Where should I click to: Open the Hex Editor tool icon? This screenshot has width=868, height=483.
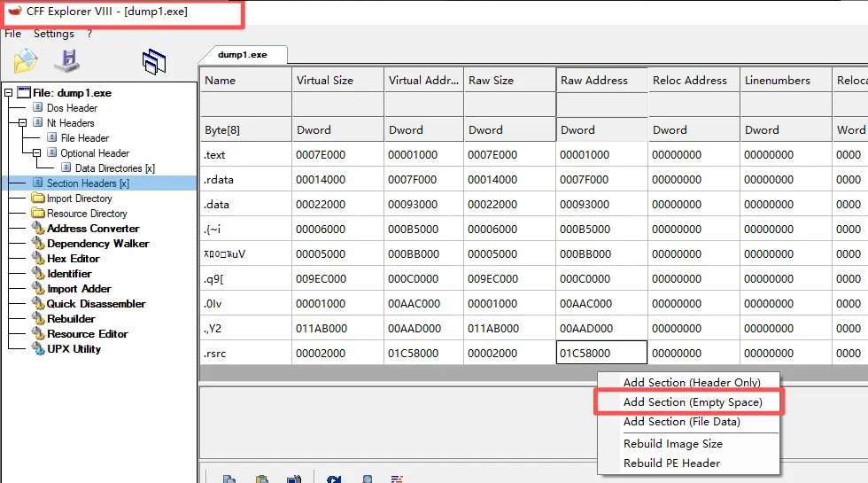tap(37, 258)
